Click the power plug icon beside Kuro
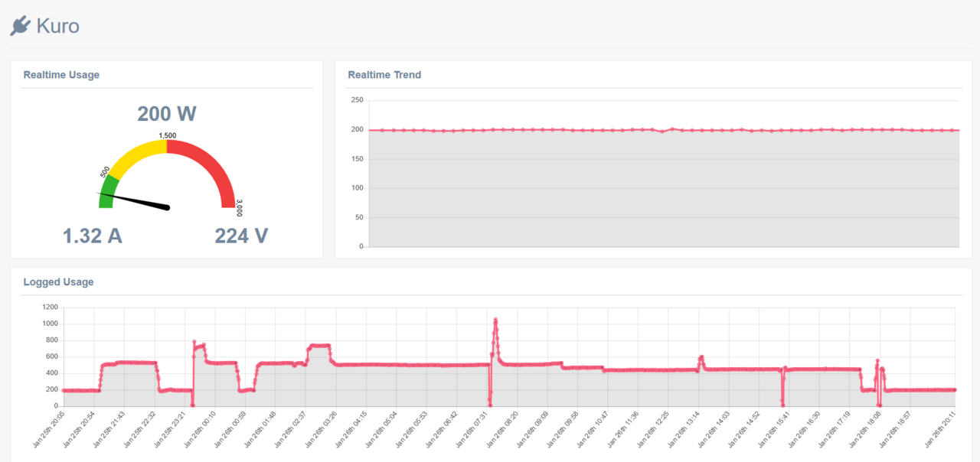The image size is (980, 462). click(x=20, y=26)
